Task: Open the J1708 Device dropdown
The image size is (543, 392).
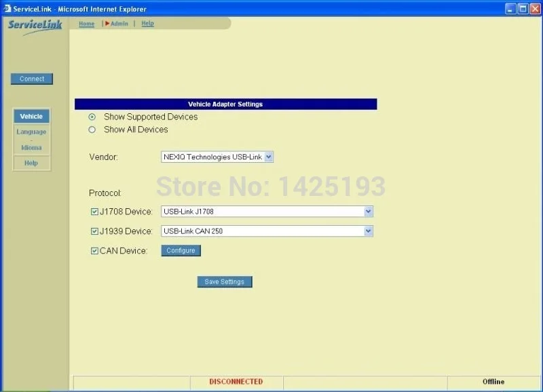Action: (x=267, y=212)
